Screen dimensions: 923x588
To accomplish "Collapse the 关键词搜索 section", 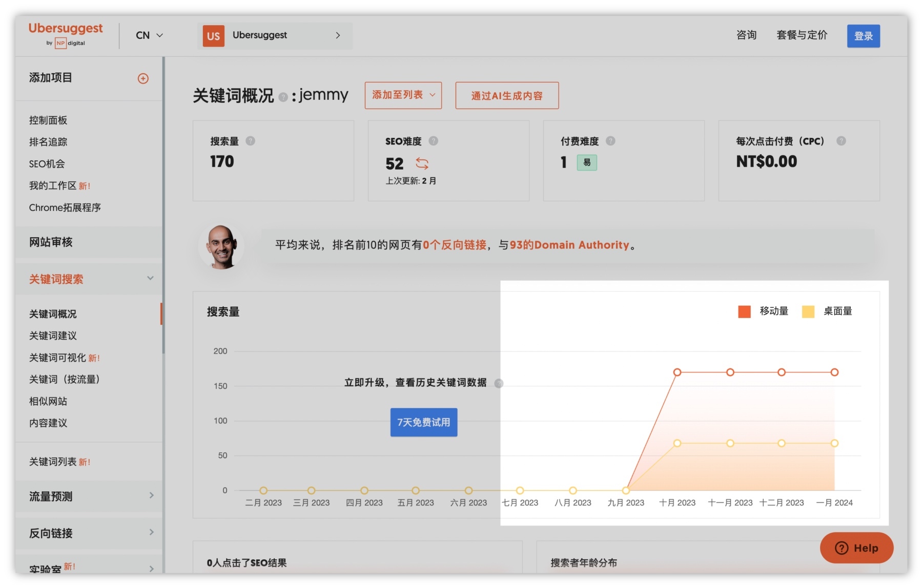I will pyautogui.click(x=150, y=278).
